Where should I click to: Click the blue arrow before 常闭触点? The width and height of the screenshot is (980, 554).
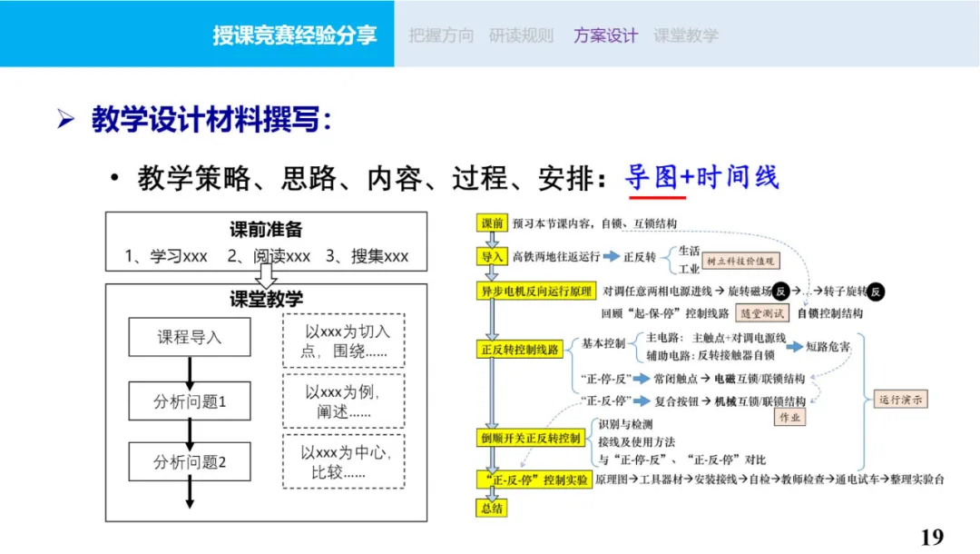click(x=642, y=379)
